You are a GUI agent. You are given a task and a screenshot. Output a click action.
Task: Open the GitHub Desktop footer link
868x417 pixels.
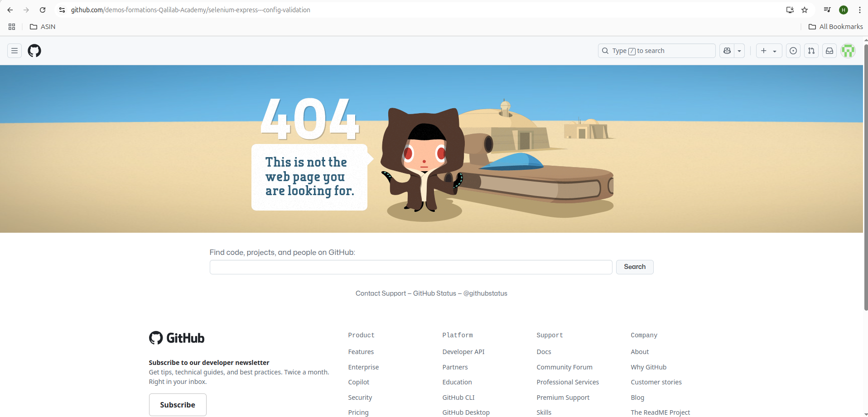pyautogui.click(x=466, y=412)
